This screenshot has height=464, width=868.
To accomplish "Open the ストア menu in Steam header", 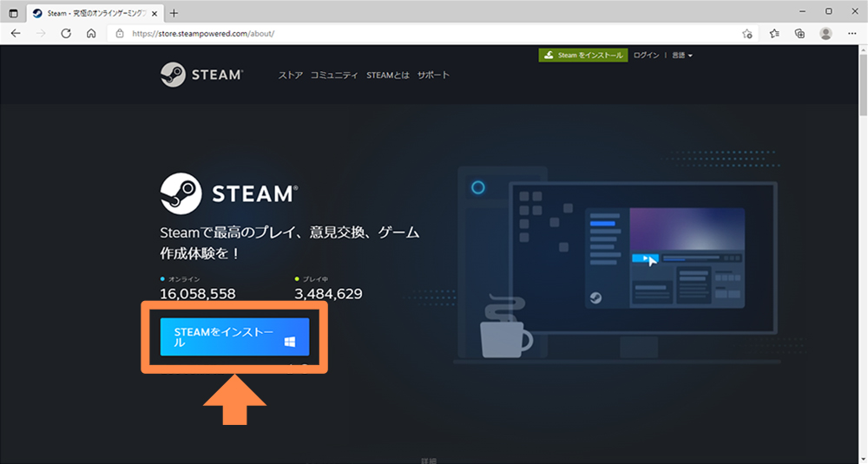I will 290,75.
